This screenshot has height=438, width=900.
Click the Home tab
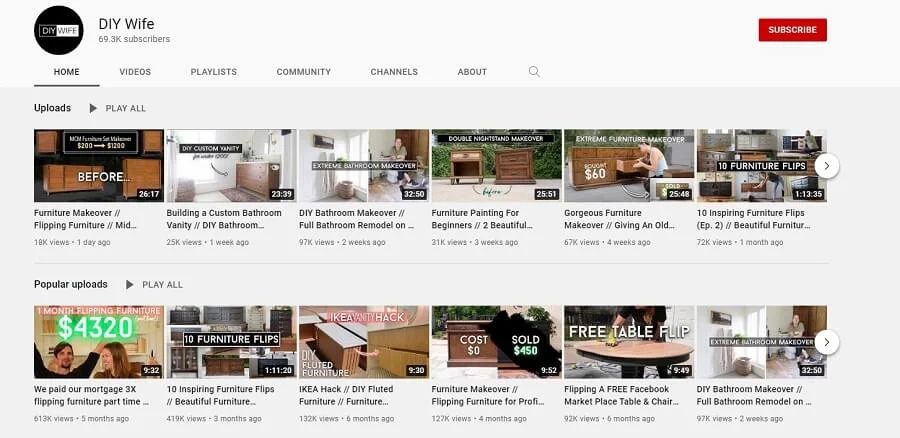[67, 72]
